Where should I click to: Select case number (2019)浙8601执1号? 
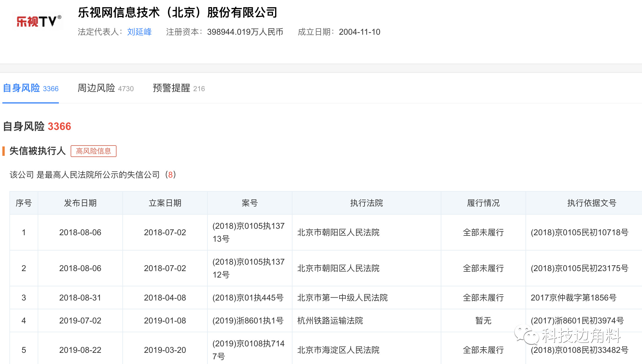[x=248, y=320]
